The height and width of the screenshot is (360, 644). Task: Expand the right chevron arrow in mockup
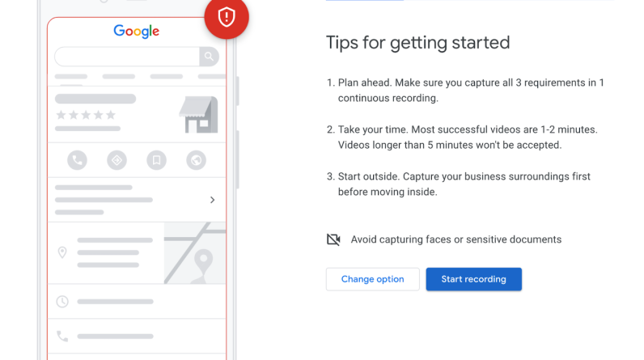[x=213, y=200]
